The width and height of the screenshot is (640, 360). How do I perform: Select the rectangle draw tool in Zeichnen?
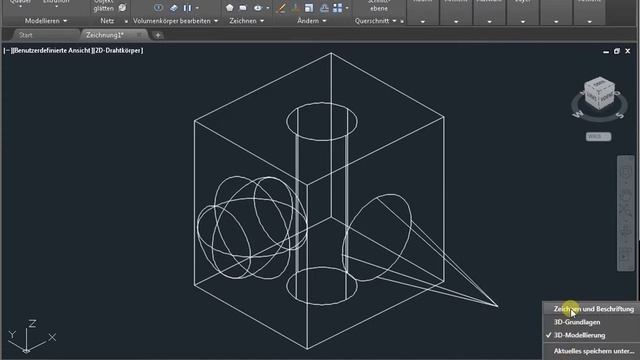tap(243, 8)
